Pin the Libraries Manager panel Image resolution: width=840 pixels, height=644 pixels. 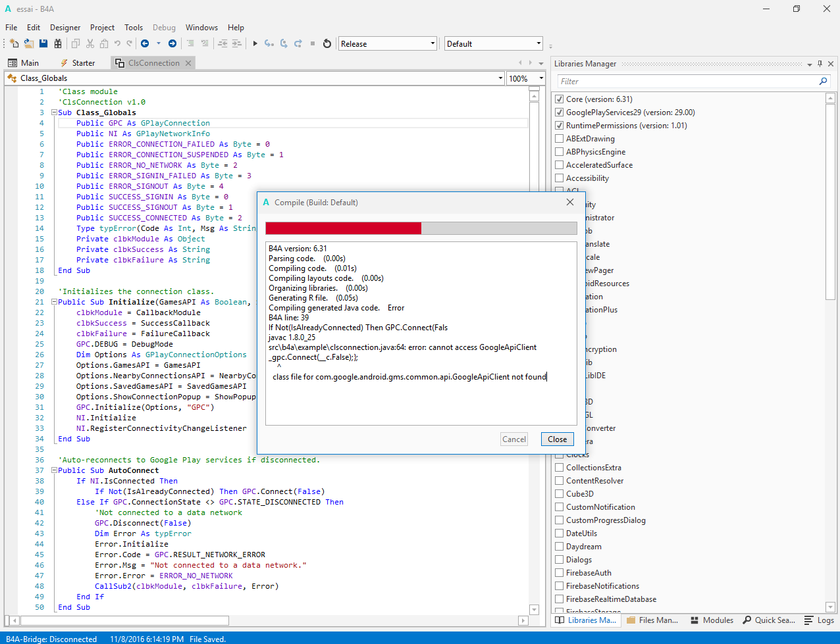click(x=820, y=64)
